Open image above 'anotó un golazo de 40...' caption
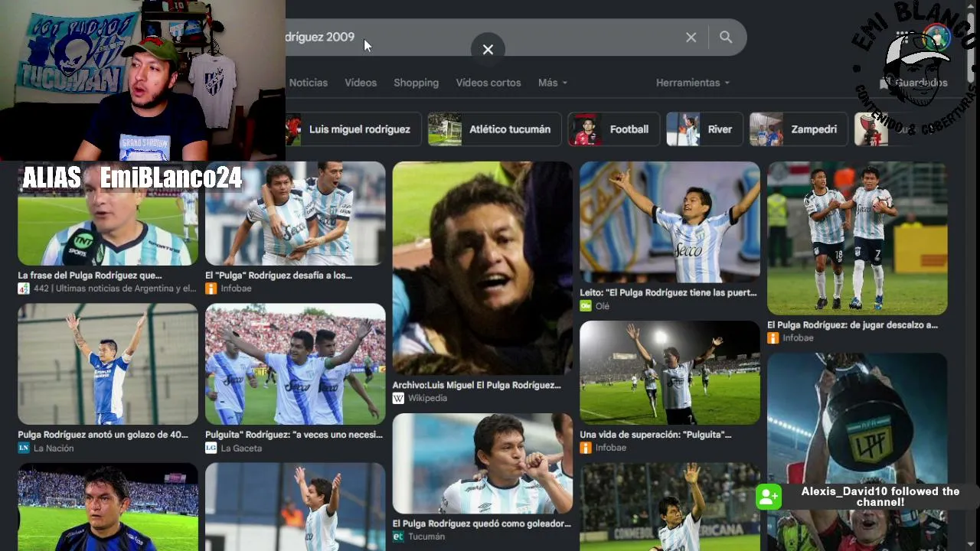This screenshot has width=980, height=551. [108, 364]
